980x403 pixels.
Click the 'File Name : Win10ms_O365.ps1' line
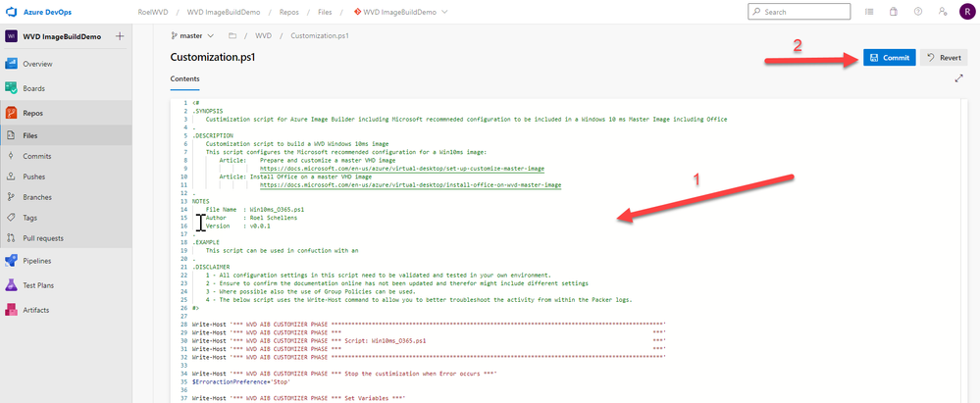click(255, 209)
